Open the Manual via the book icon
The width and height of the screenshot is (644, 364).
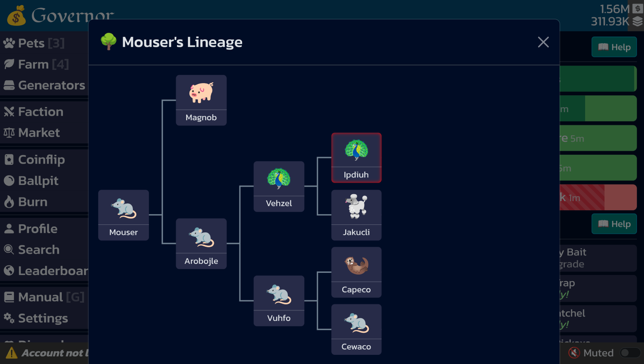tap(9, 297)
